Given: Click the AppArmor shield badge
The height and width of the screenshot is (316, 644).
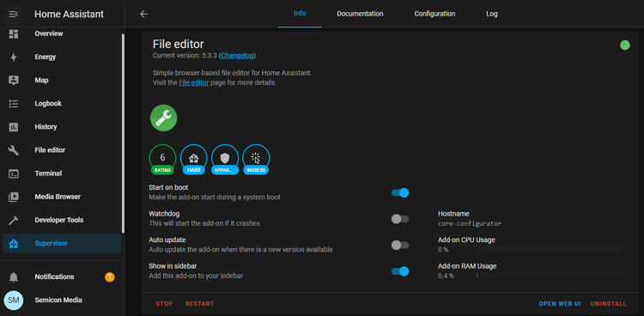Looking at the screenshot, I should click(x=225, y=160).
